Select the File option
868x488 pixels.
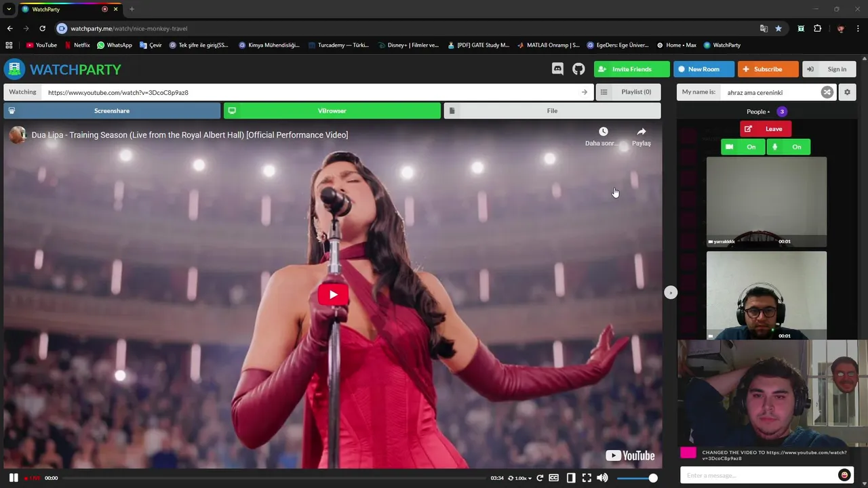click(x=552, y=110)
